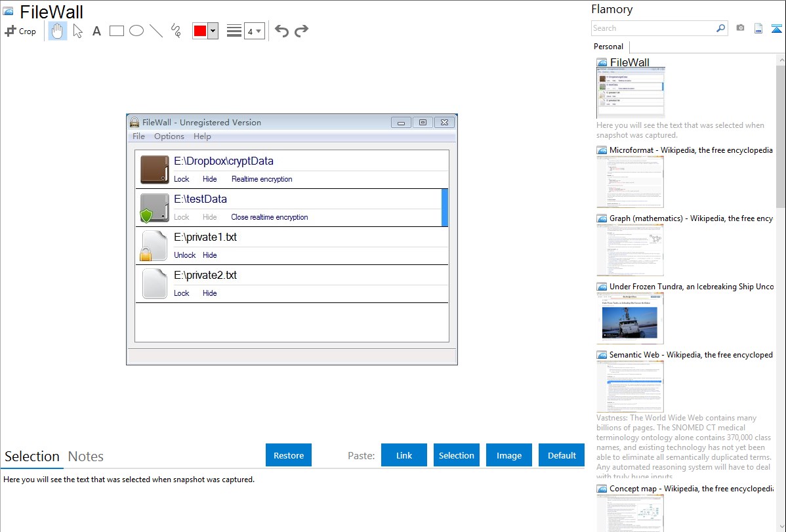Click Close realtime encryption for testData
Viewport: 786px width, 532px height.
tap(269, 217)
